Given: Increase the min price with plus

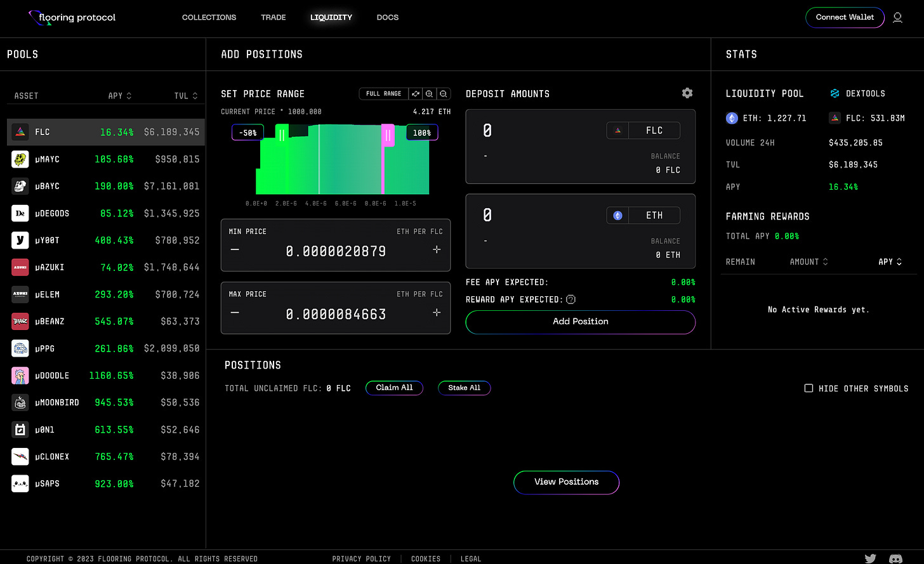Looking at the screenshot, I should [x=437, y=250].
